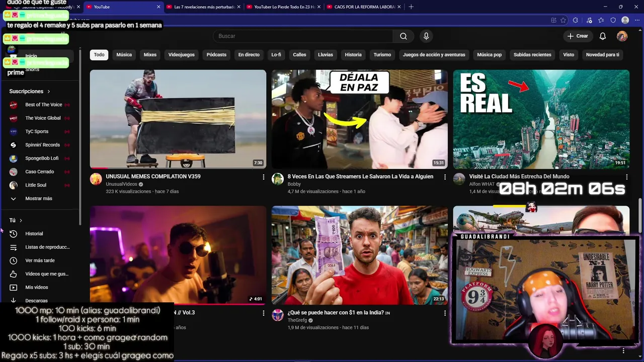Click the search magnifier button
Image resolution: width=644 pixels, height=362 pixels.
point(404,36)
